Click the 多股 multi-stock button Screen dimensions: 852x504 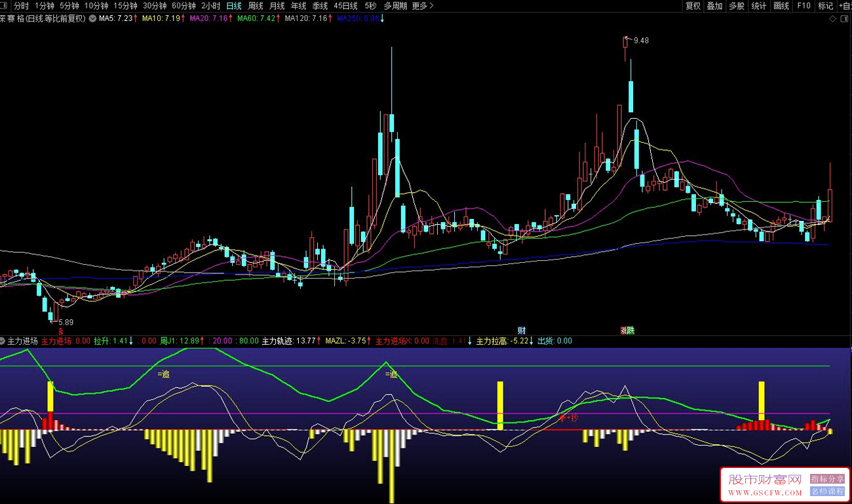pyautogui.click(x=737, y=6)
